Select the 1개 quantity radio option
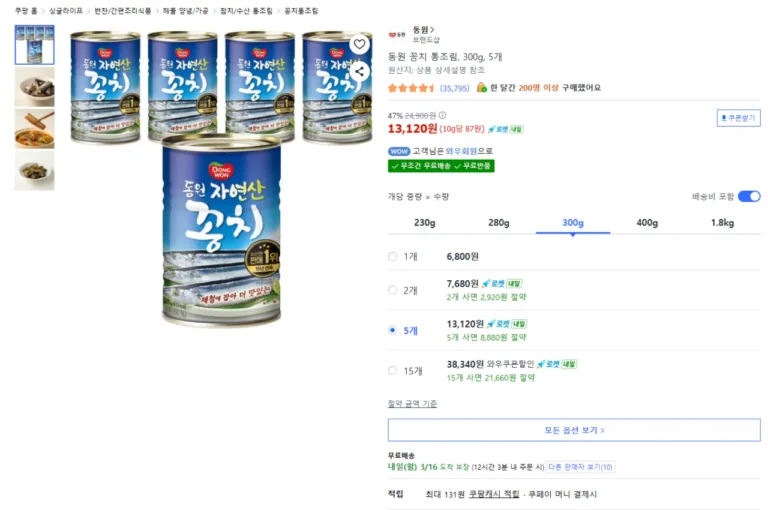This screenshot has height=510, width=768. pyautogui.click(x=392, y=257)
